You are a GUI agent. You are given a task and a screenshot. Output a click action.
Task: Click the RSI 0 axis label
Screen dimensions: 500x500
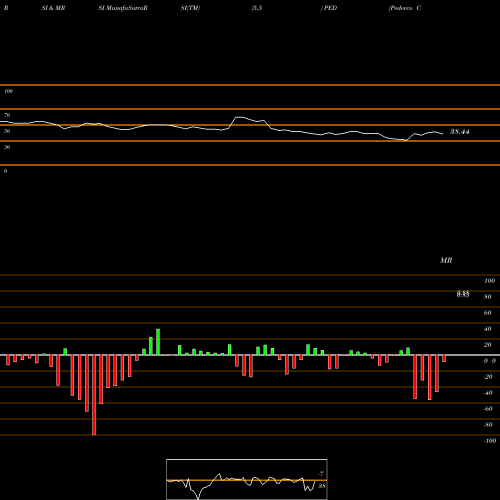5,171
